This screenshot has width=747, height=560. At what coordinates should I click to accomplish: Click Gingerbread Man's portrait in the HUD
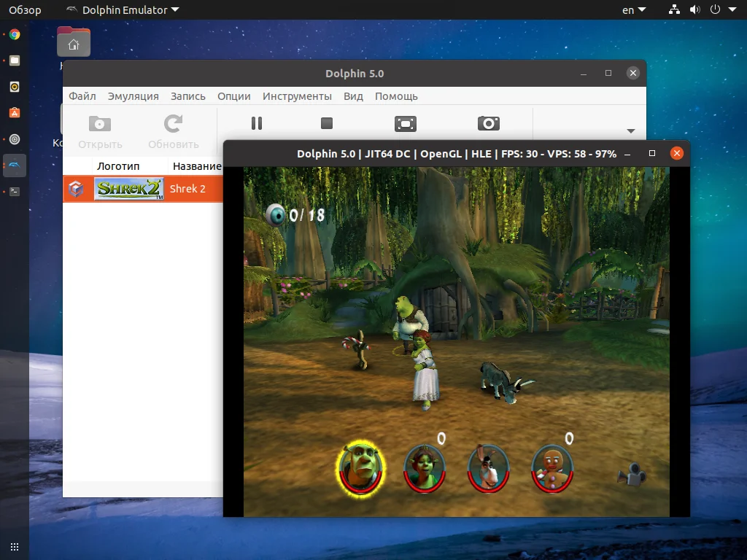[x=552, y=469]
